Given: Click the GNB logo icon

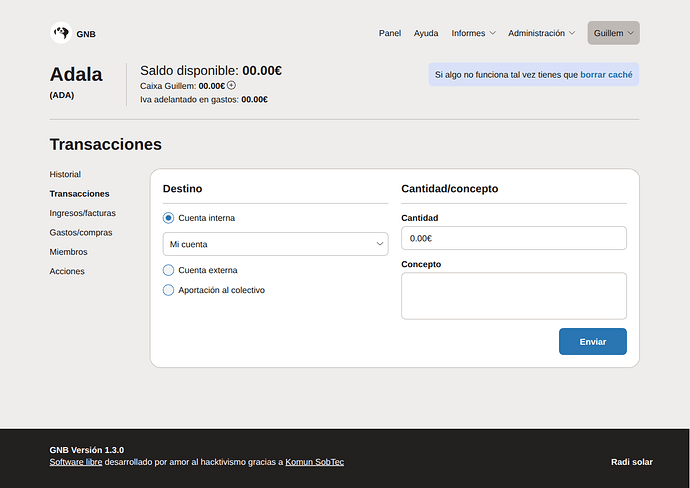Looking at the screenshot, I should [x=61, y=33].
